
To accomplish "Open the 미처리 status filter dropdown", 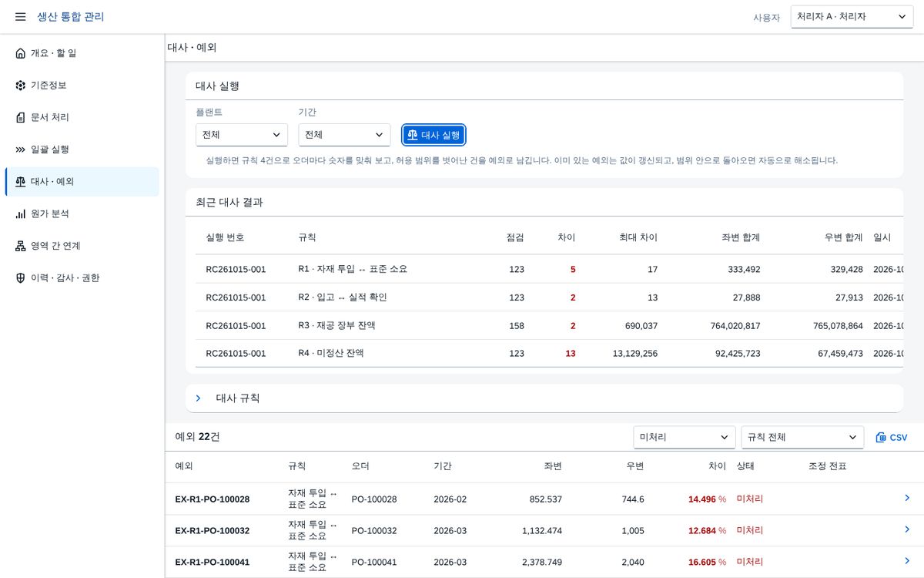I will pos(685,437).
